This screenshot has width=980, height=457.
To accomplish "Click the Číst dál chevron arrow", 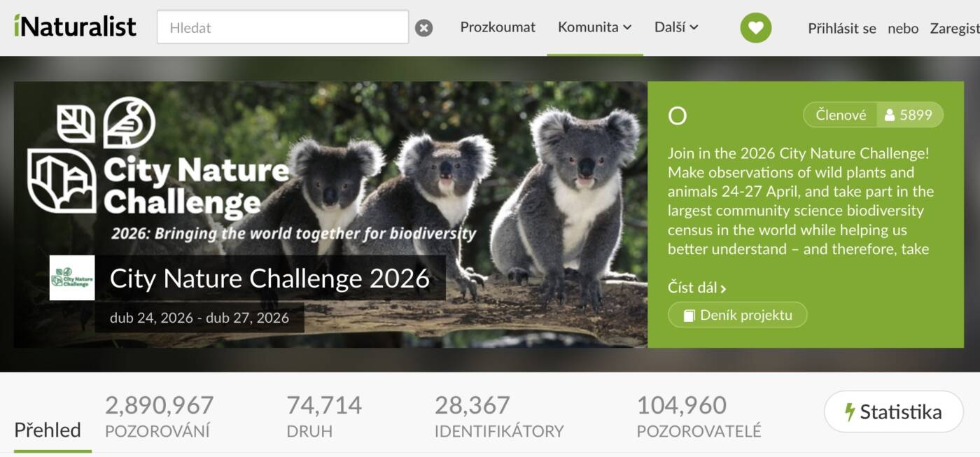I will pyautogui.click(x=723, y=288).
